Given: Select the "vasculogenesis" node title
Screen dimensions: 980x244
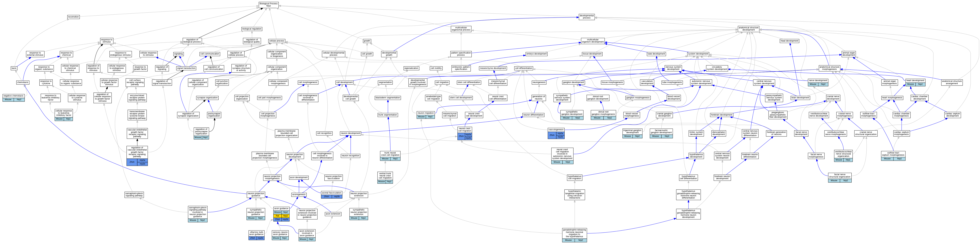Looking at the screenshot, I should click(556, 130).
